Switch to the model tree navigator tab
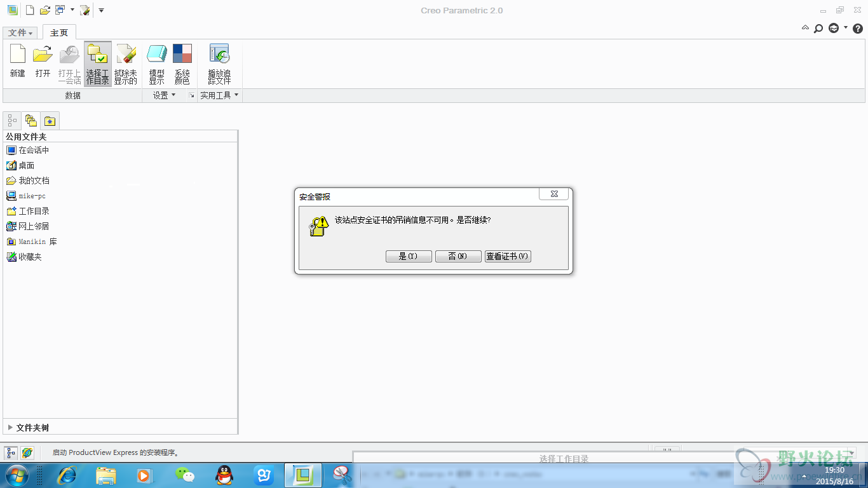This screenshot has height=488, width=868. point(12,120)
